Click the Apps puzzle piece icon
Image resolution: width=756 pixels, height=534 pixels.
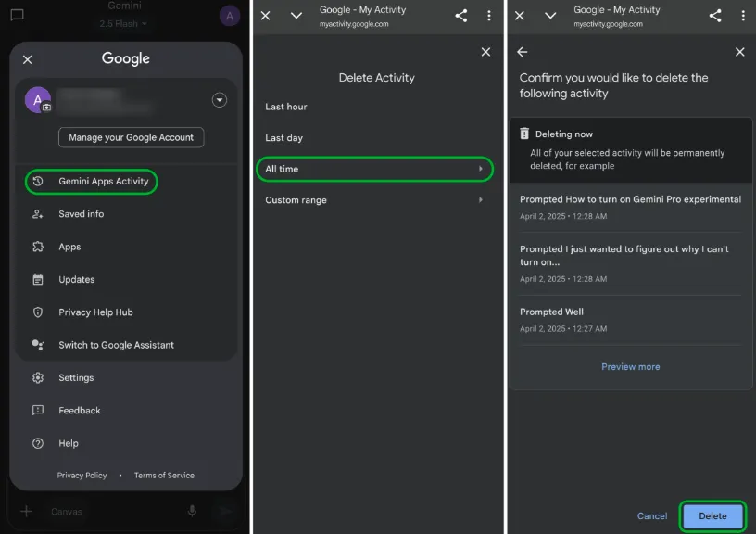pyautogui.click(x=38, y=247)
